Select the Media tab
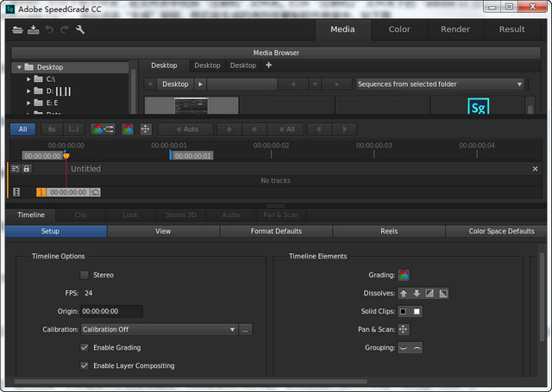The image size is (552, 392). [x=342, y=29]
